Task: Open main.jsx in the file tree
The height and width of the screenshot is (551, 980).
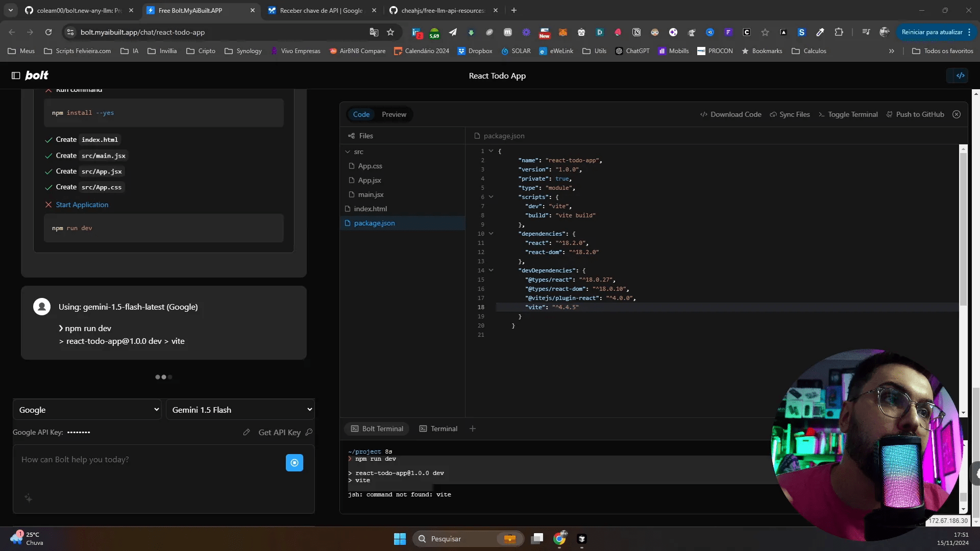Action: point(371,194)
